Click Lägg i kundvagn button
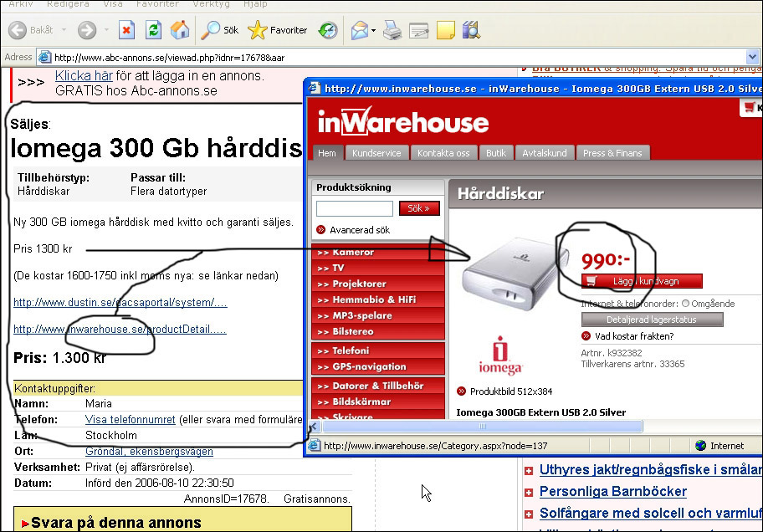 [x=642, y=281]
